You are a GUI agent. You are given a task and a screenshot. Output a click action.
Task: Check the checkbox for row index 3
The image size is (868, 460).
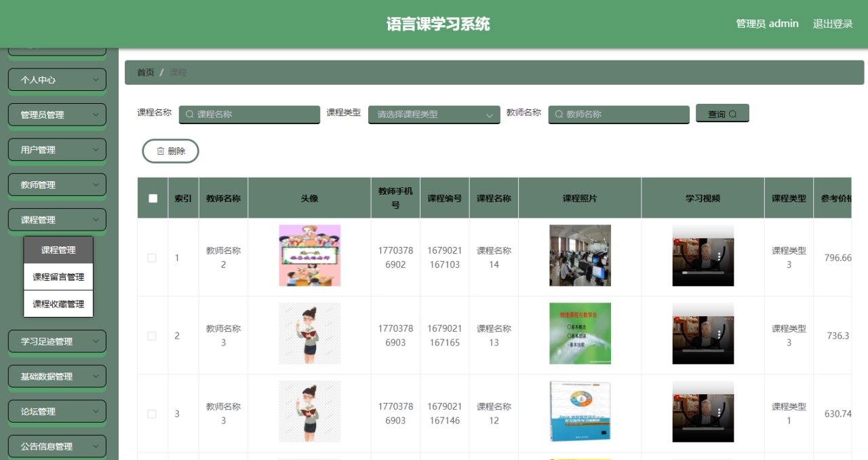[152, 414]
